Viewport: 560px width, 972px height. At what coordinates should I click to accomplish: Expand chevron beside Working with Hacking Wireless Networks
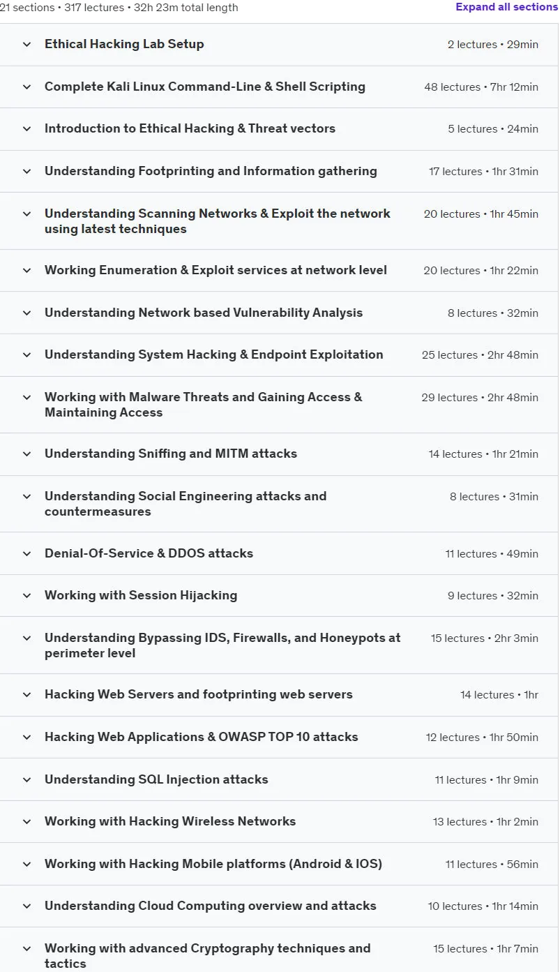pos(27,822)
